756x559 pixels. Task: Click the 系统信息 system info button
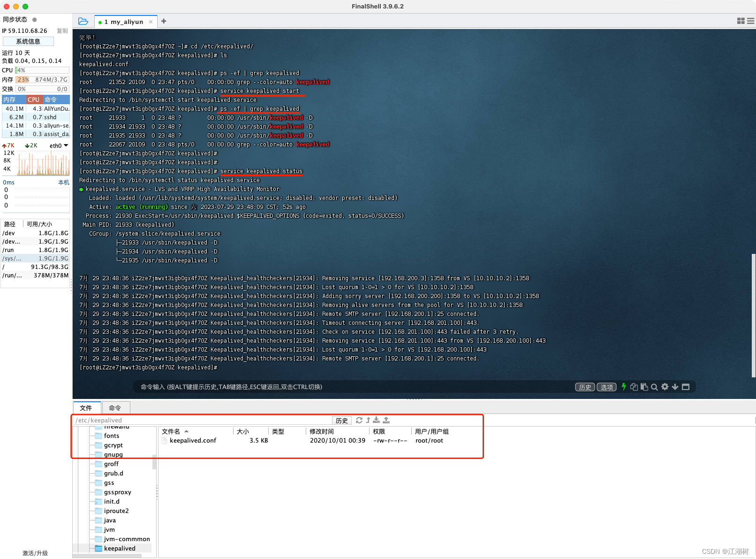(28, 41)
